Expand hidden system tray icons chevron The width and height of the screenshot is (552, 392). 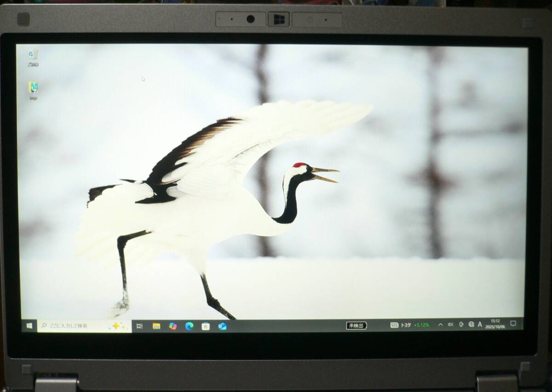440,324
